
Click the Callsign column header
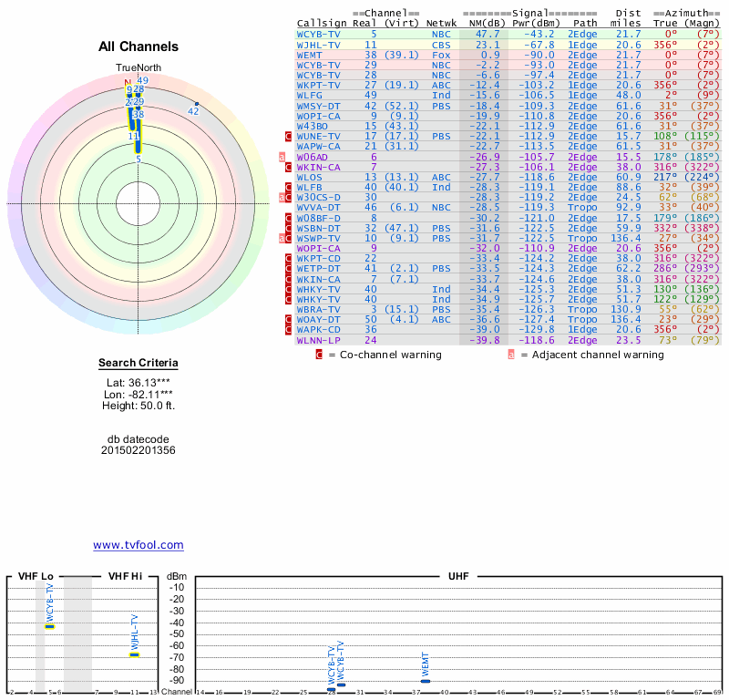321,23
